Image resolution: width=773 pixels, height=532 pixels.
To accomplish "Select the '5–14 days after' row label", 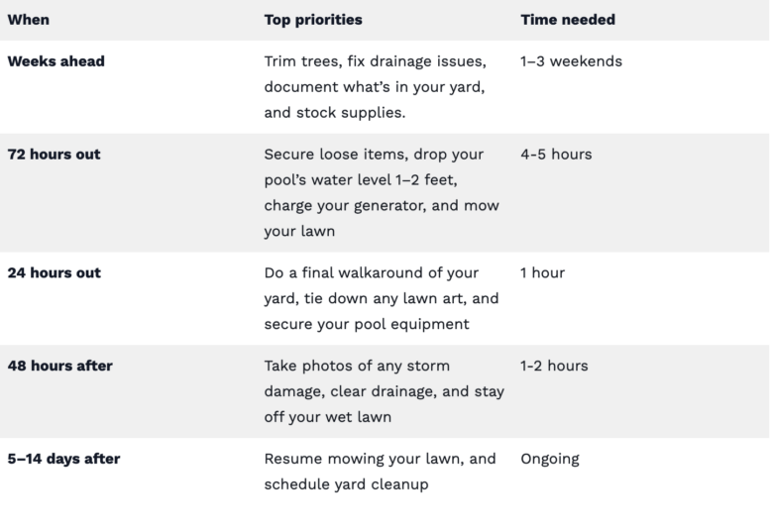I will pos(63,459).
